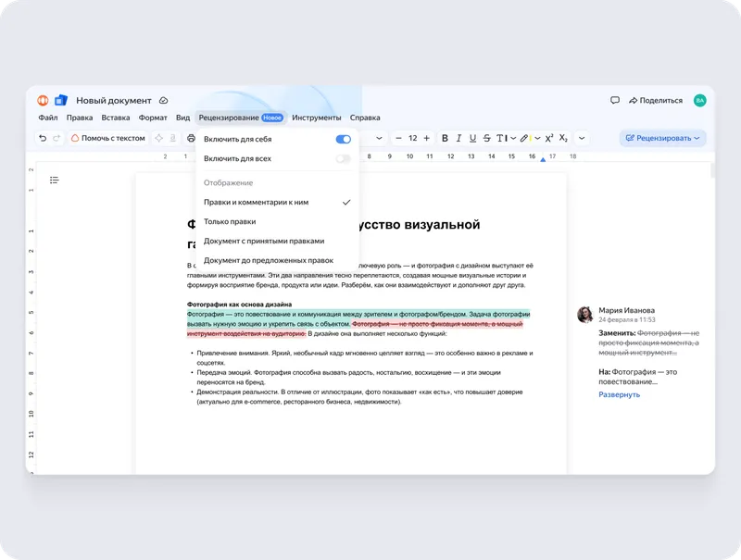Viewport: 741px width, 560px height.
Task: Click the text color 'T' icon
Action: tap(501, 138)
